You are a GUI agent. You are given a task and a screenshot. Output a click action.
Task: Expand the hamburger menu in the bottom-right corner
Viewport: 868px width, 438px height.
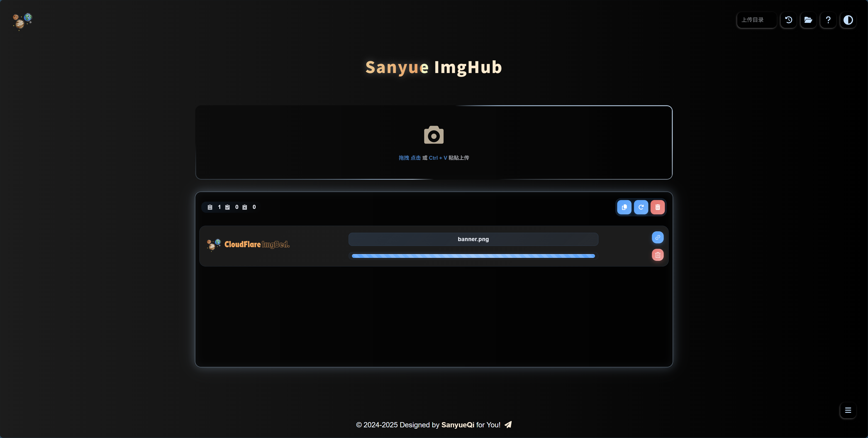[848, 410]
